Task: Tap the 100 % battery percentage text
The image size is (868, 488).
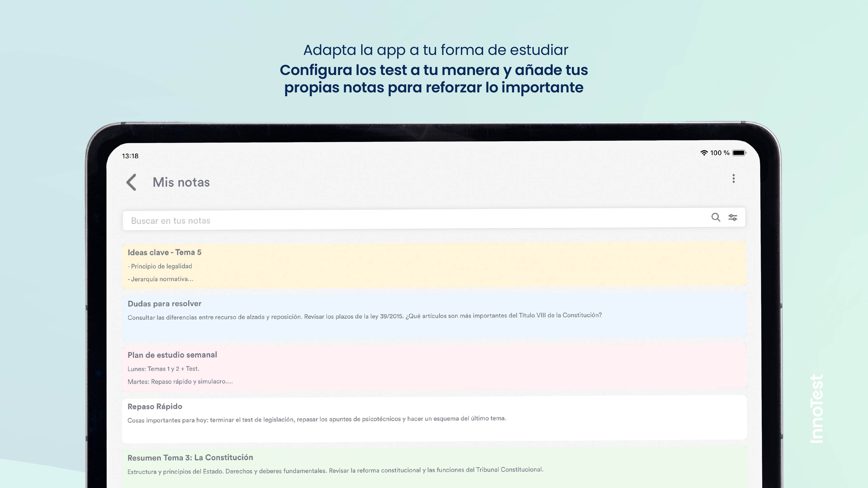Action: [719, 153]
